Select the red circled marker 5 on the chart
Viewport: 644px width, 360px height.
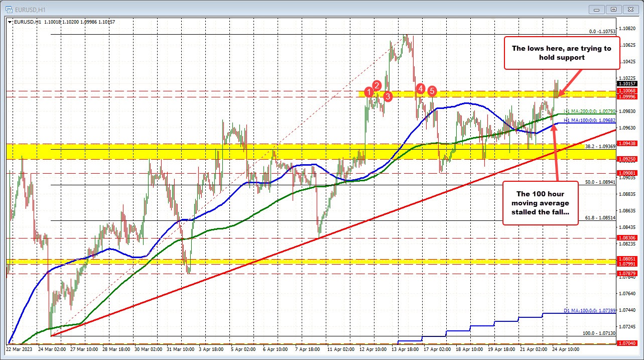pyautogui.click(x=432, y=92)
